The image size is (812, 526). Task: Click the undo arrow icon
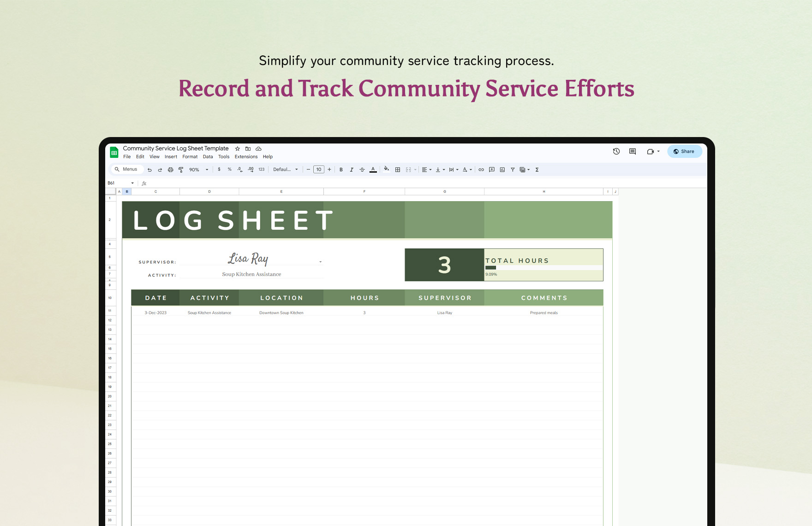click(149, 170)
